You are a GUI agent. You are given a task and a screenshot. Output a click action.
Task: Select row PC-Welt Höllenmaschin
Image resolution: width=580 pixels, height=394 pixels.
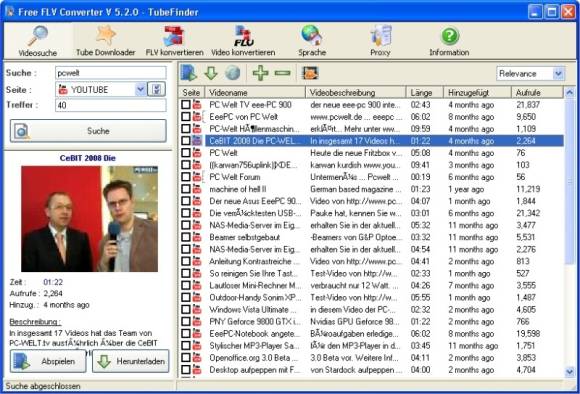coord(371,129)
